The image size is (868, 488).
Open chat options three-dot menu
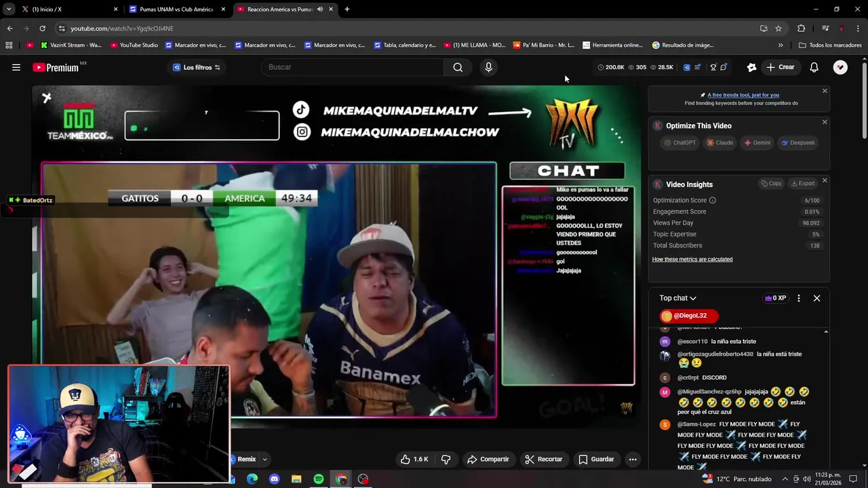(x=798, y=298)
